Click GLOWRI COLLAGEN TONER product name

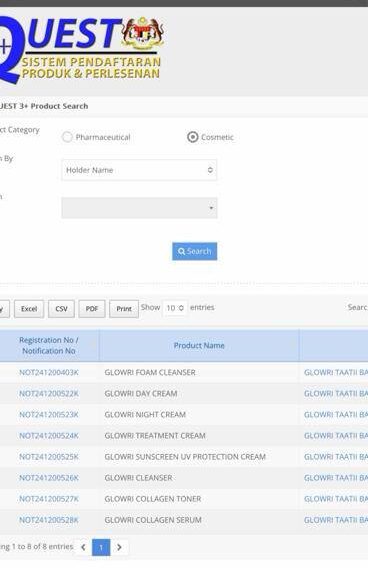[153, 499]
